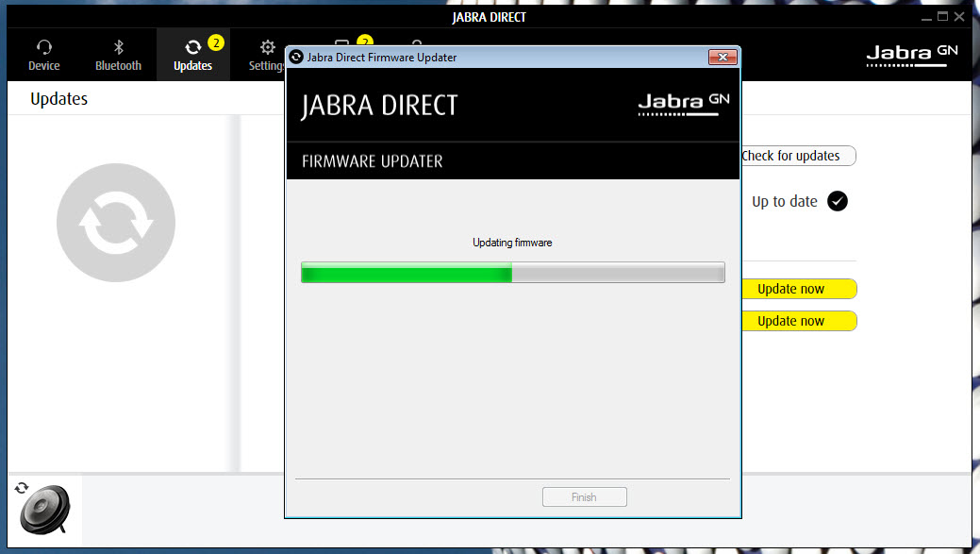Click the first Update now button
This screenshot has height=554, width=980.
(799, 289)
